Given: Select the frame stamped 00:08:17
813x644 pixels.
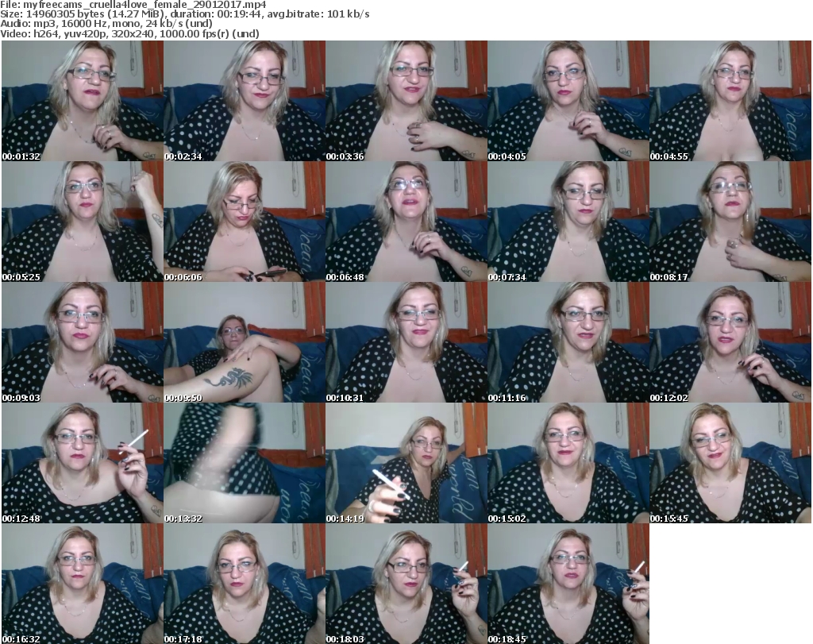Looking at the screenshot, I should [x=730, y=222].
